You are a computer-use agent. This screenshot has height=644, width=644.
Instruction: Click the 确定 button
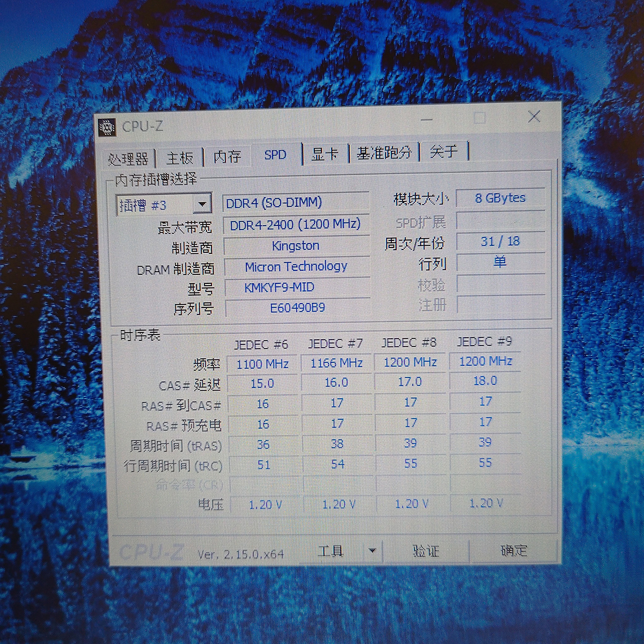click(x=514, y=551)
